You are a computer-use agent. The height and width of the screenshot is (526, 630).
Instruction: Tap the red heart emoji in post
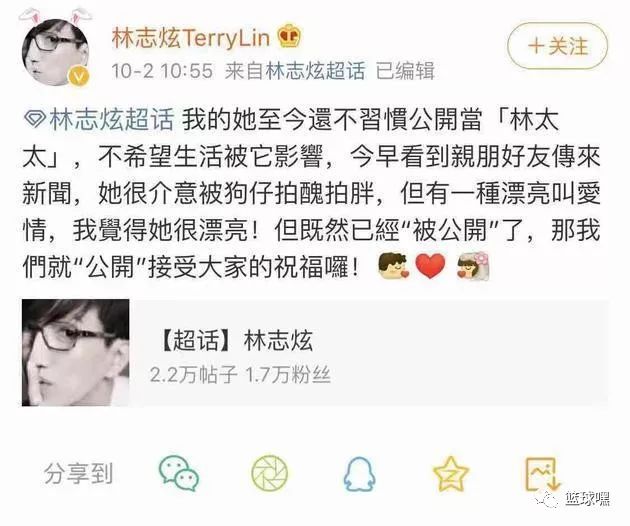pos(430,266)
